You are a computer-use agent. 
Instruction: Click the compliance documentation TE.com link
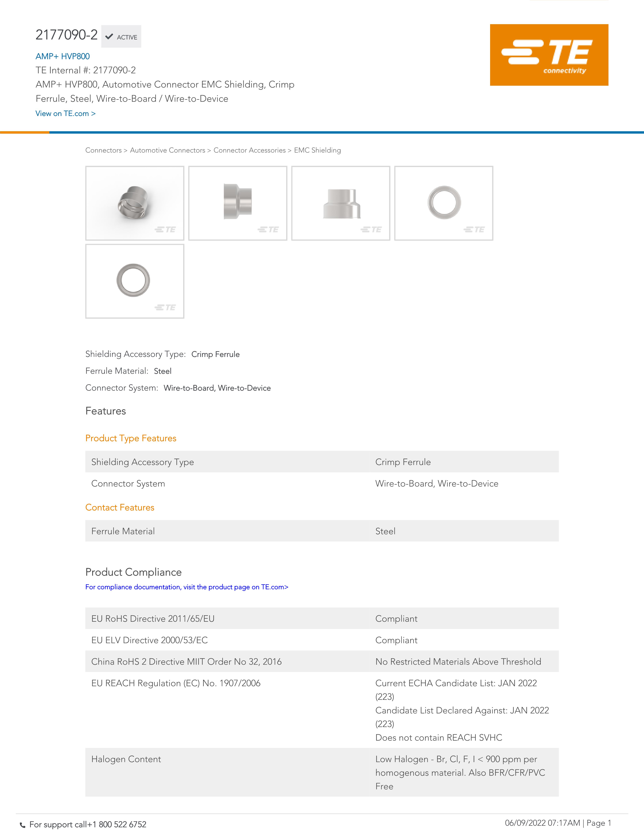pyautogui.click(x=187, y=587)
